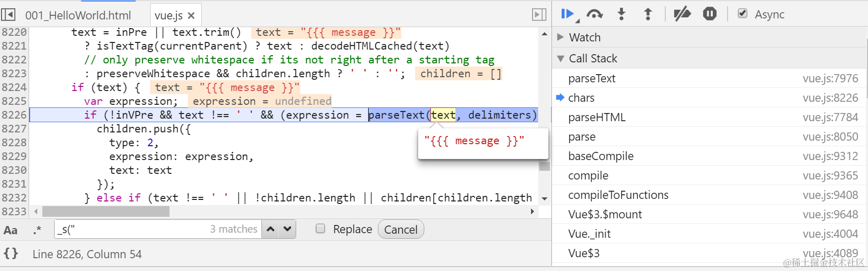The height and width of the screenshot is (271, 868).
Task: Switch to 001_HelloWorld.html tab
Action: click(78, 15)
